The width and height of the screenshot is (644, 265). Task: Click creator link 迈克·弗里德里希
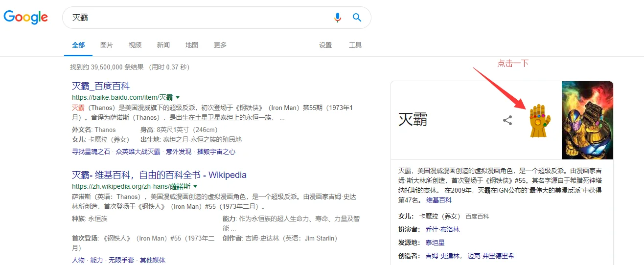pos(491,256)
